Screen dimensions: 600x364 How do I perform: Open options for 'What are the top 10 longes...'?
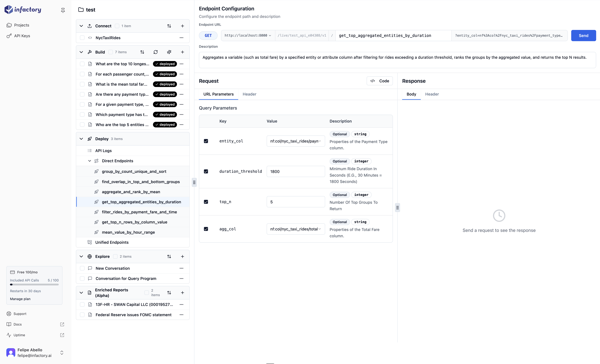point(181,64)
